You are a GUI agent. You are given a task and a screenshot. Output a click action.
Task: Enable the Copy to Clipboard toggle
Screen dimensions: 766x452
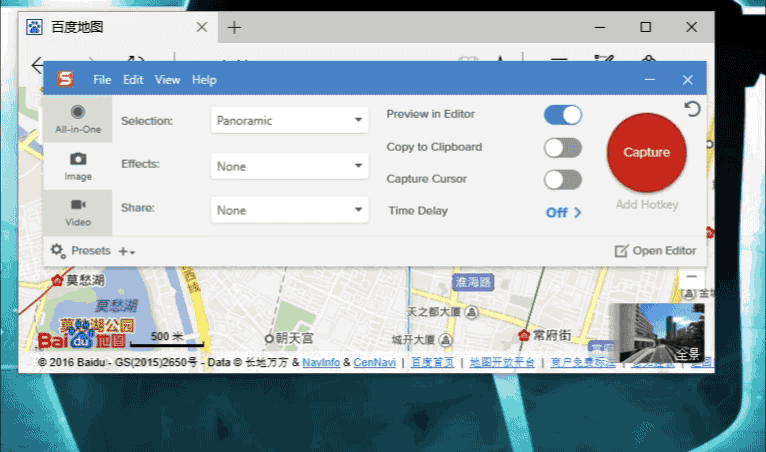(x=563, y=148)
